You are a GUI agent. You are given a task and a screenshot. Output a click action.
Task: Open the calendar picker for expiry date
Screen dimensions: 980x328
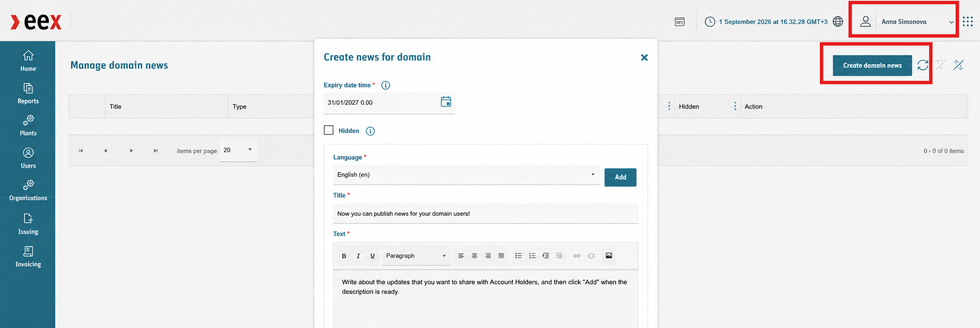click(446, 102)
